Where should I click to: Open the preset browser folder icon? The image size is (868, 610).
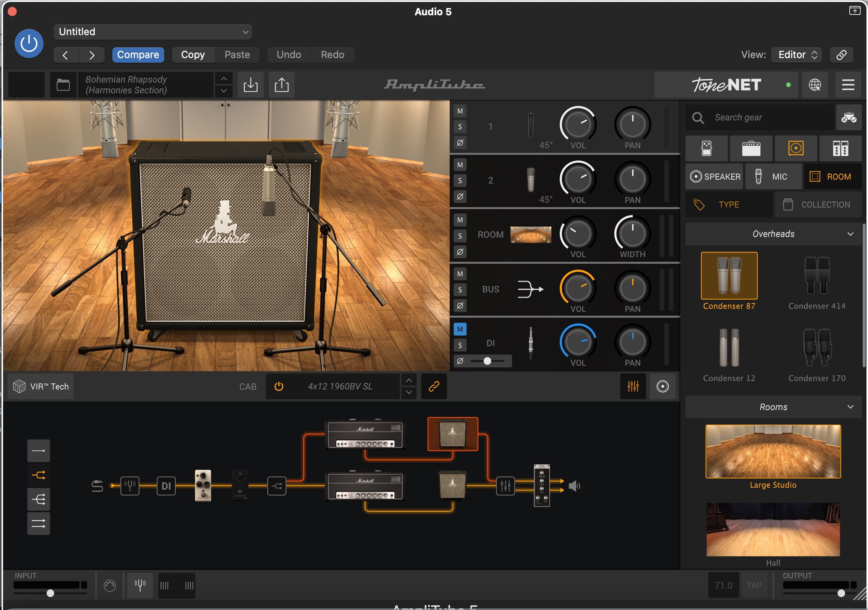pyautogui.click(x=63, y=84)
